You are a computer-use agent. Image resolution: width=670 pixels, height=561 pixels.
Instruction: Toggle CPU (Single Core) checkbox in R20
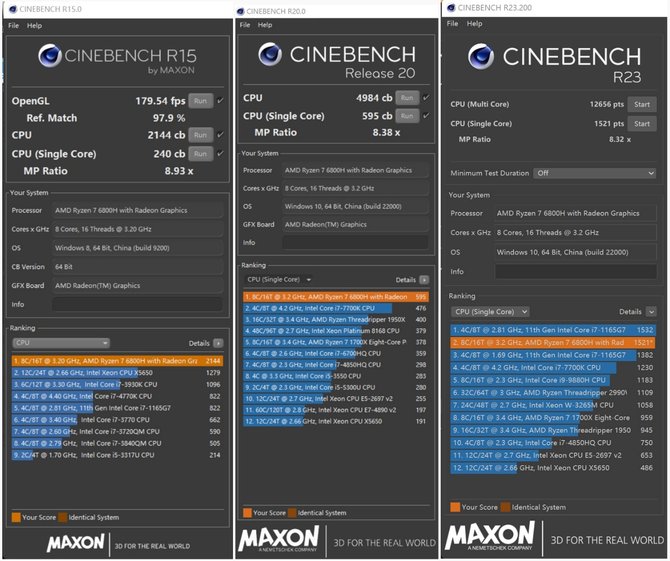(x=426, y=116)
